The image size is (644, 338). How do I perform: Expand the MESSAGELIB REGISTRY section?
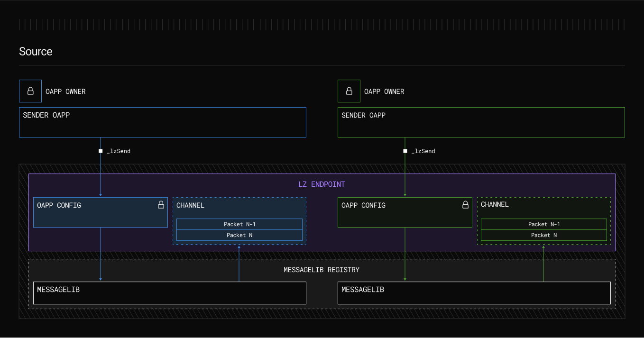click(x=322, y=270)
